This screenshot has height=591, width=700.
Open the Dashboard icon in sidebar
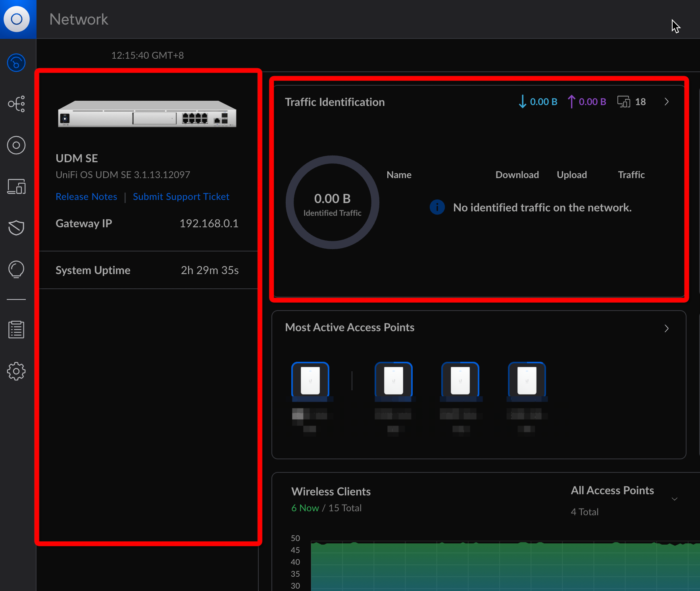pyautogui.click(x=16, y=63)
